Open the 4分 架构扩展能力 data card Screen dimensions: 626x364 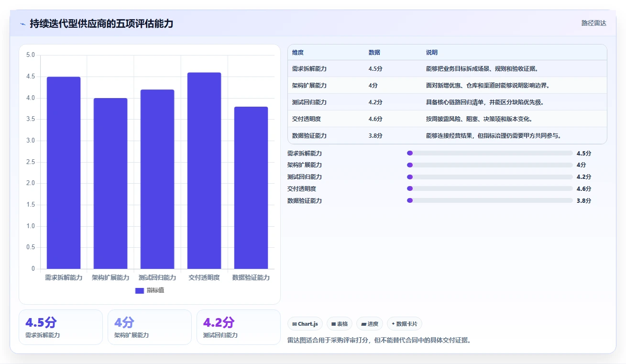point(150,327)
